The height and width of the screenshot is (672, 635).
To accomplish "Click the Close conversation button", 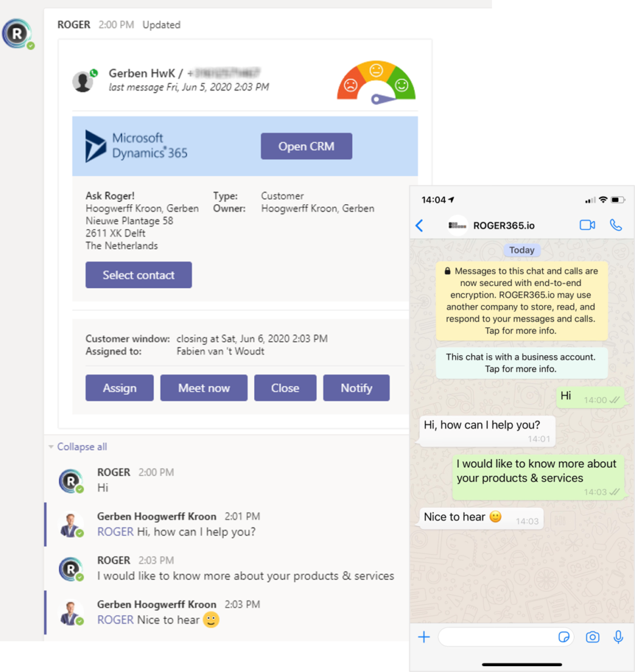I will pyautogui.click(x=285, y=388).
